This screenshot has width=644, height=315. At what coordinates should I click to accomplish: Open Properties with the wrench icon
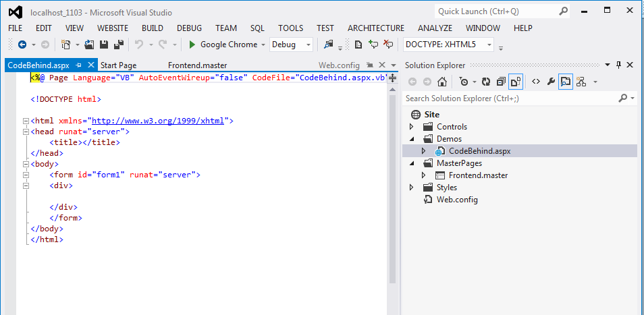pos(551,82)
